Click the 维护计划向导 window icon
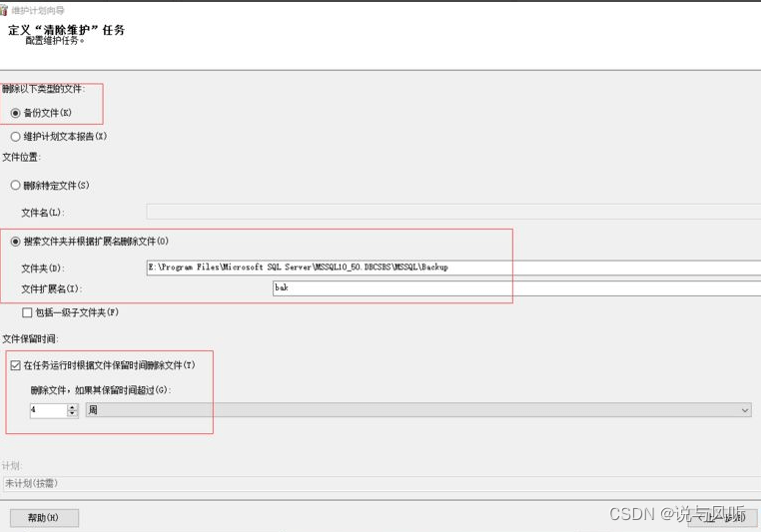 tap(4, 10)
